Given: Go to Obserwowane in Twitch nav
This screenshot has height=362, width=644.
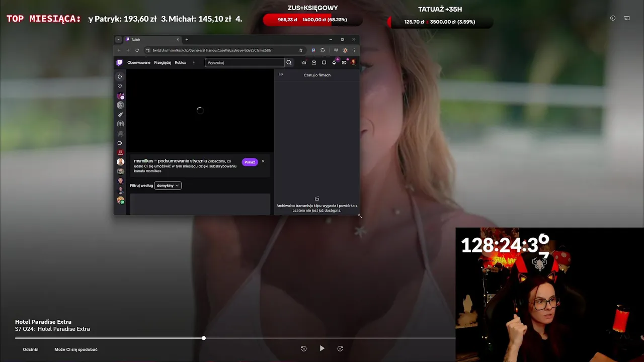Looking at the screenshot, I should coord(139,63).
